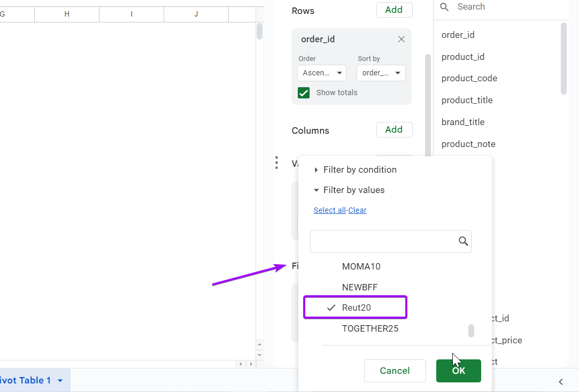Cancel the filter dialog
Image resolution: width=579 pixels, height=392 pixels.
[395, 371]
